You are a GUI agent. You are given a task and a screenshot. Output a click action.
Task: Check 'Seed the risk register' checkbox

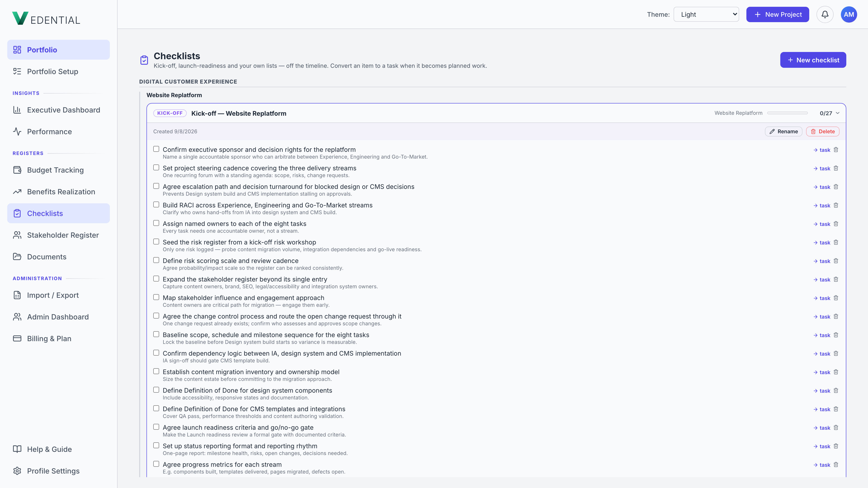click(x=156, y=242)
